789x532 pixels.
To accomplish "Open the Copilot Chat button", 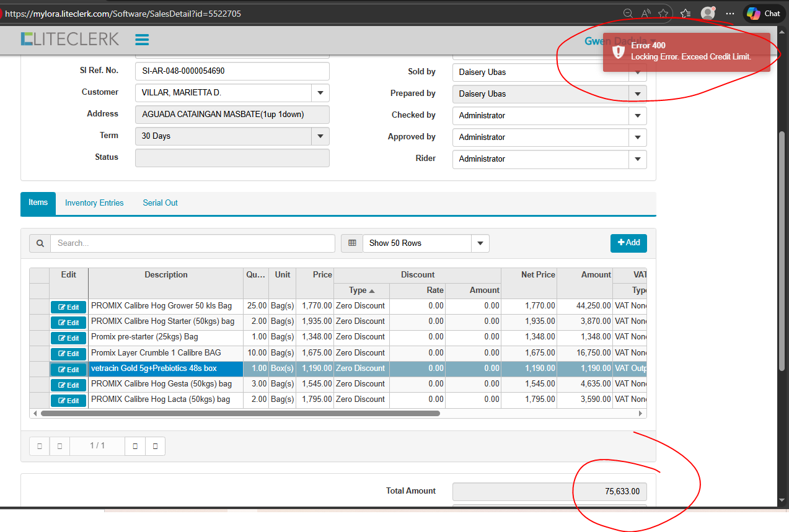I will pos(764,13).
